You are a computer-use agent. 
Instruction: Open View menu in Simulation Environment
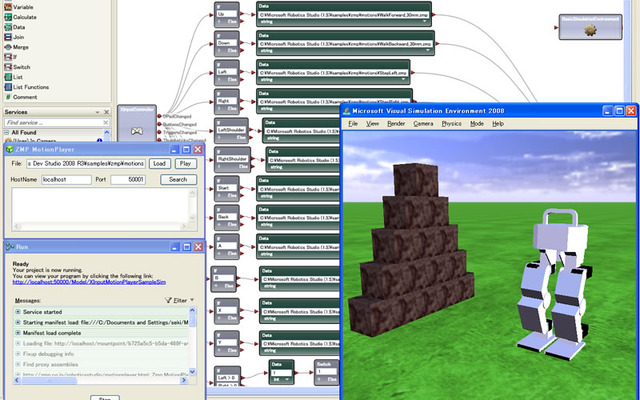pyautogui.click(x=372, y=123)
